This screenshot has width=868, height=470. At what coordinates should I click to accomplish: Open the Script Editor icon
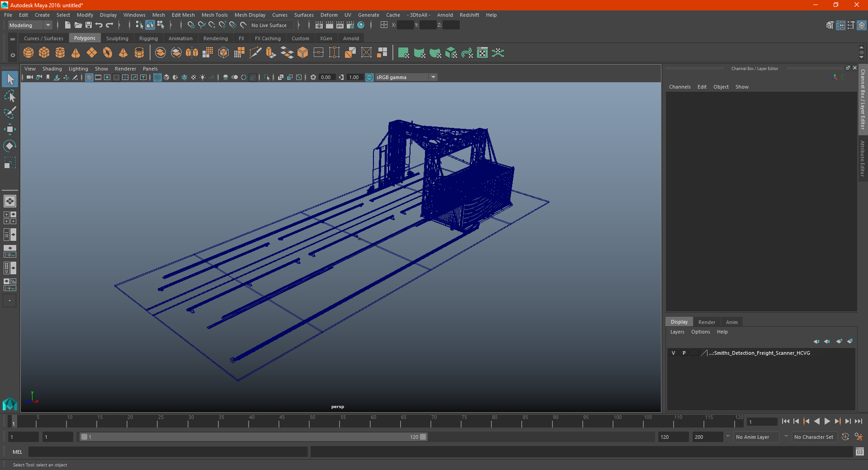pyautogui.click(x=860, y=451)
